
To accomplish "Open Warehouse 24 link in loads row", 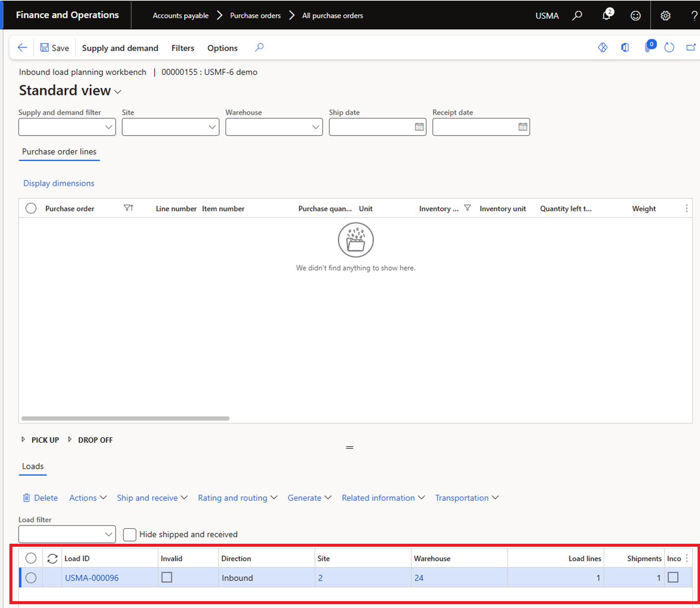I will tap(419, 578).
